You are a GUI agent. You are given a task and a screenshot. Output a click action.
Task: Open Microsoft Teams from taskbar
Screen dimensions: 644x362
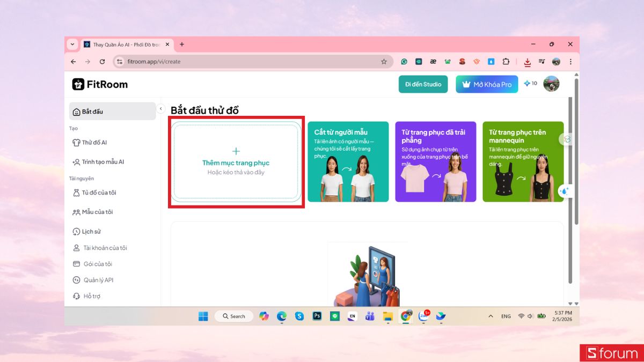(x=370, y=316)
